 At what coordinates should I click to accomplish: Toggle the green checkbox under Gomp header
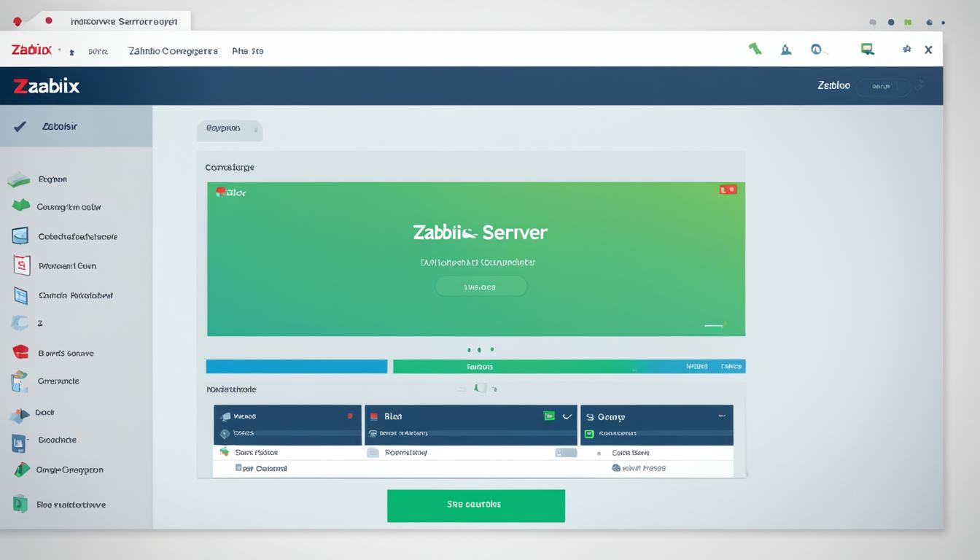pos(589,433)
